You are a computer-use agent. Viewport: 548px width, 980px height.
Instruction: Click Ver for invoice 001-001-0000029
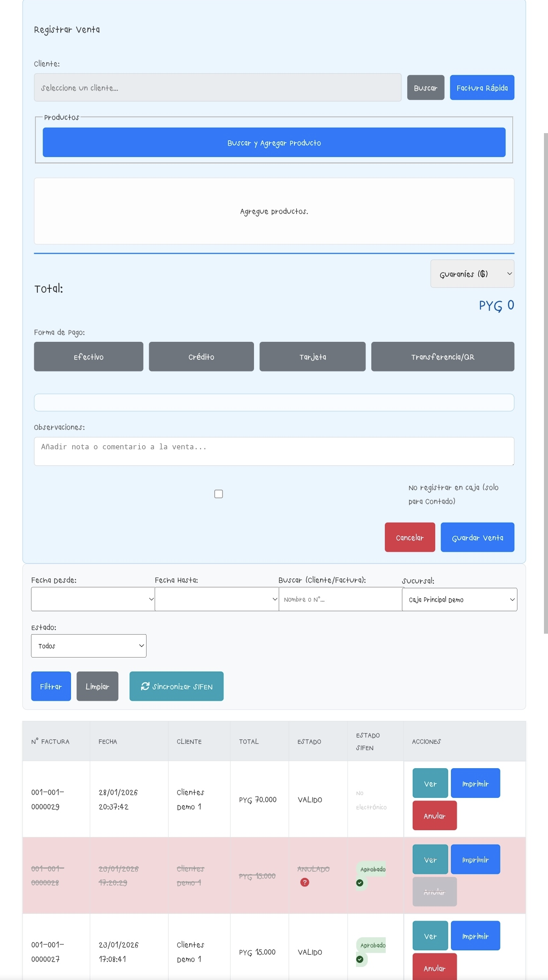(430, 783)
